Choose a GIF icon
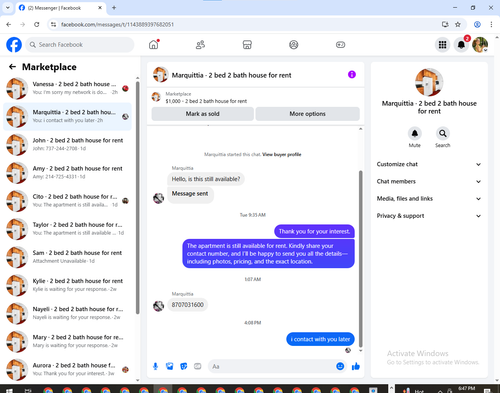 point(198,367)
